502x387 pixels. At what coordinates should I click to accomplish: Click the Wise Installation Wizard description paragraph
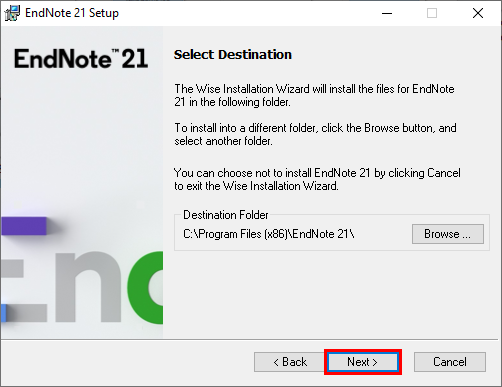pyautogui.click(x=314, y=95)
